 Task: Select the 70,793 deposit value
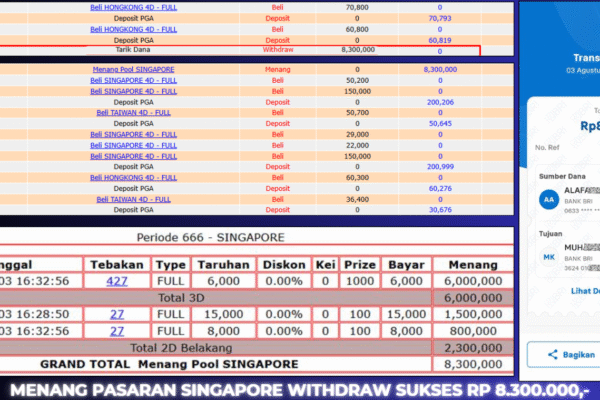tap(440, 18)
